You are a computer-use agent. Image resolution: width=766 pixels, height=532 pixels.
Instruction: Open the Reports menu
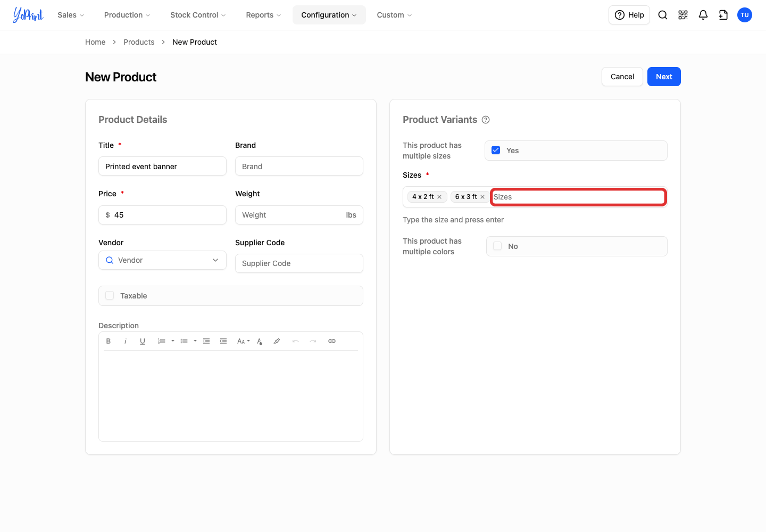(263, 15)
